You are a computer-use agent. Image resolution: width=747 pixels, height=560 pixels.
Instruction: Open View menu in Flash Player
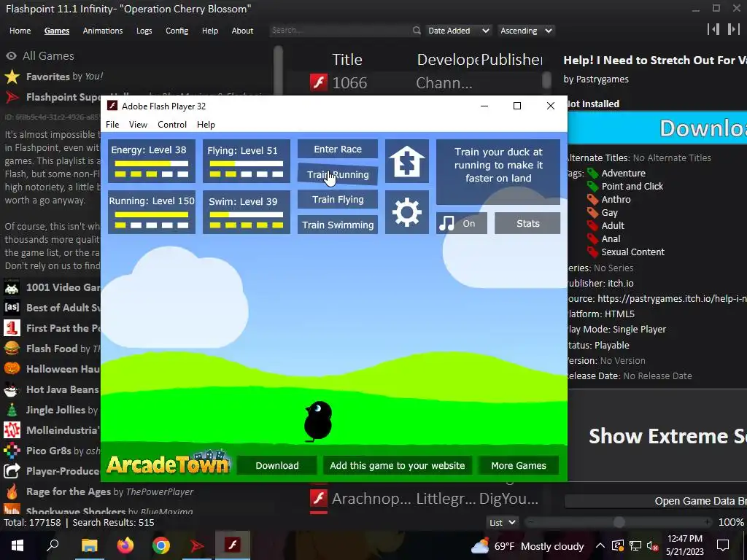(x=138, y=124)
